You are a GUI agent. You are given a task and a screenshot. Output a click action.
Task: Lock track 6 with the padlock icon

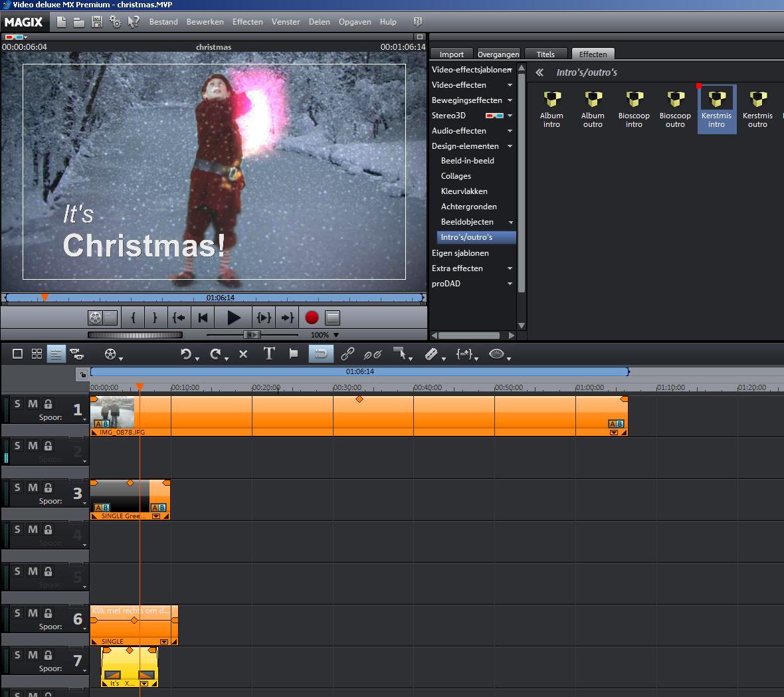(x=48, y=613)
